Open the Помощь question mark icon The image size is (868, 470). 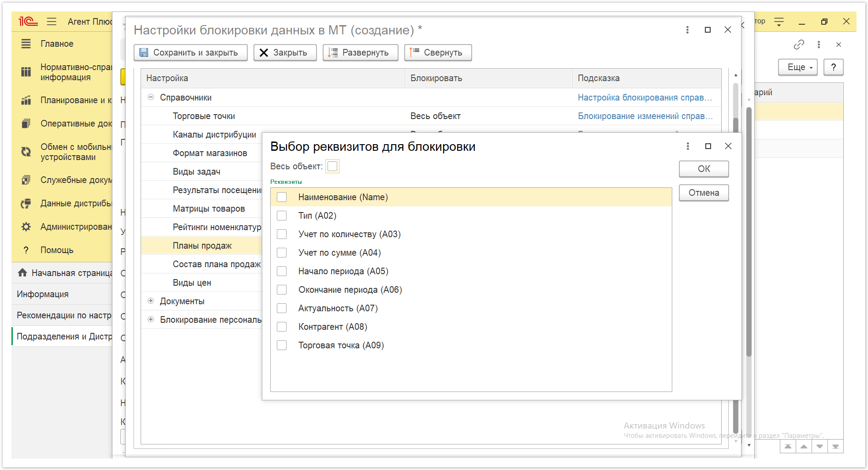tap(26, 250)
